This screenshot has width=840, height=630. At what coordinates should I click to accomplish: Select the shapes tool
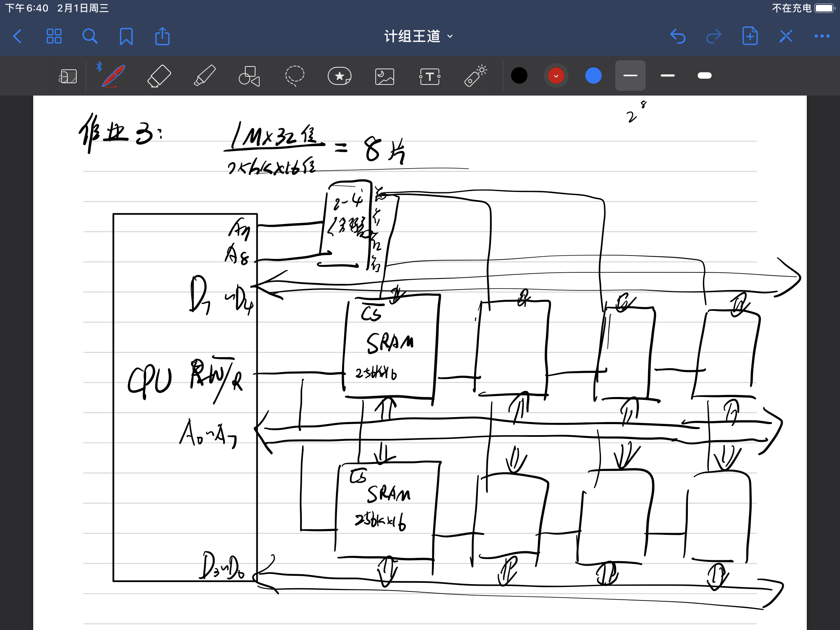pyautogui.click(x=249, y=76)
